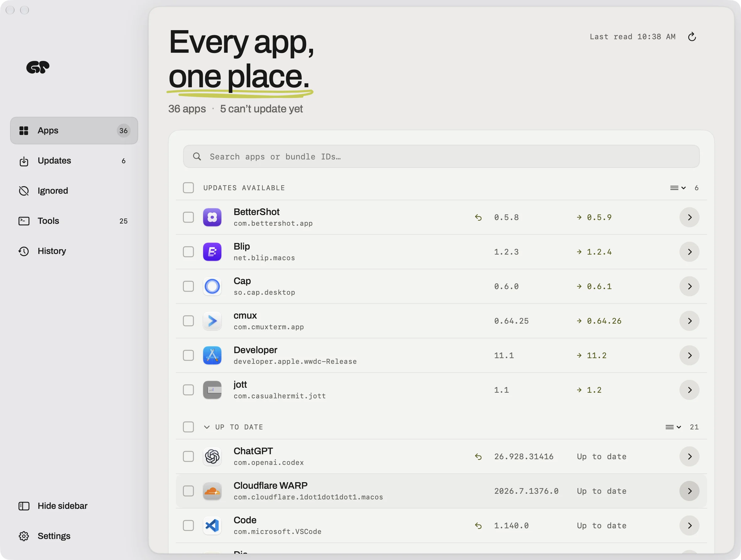Click the rollback arrow icon for ChatGPT
The image size is (741, 560).
point(478,456)
